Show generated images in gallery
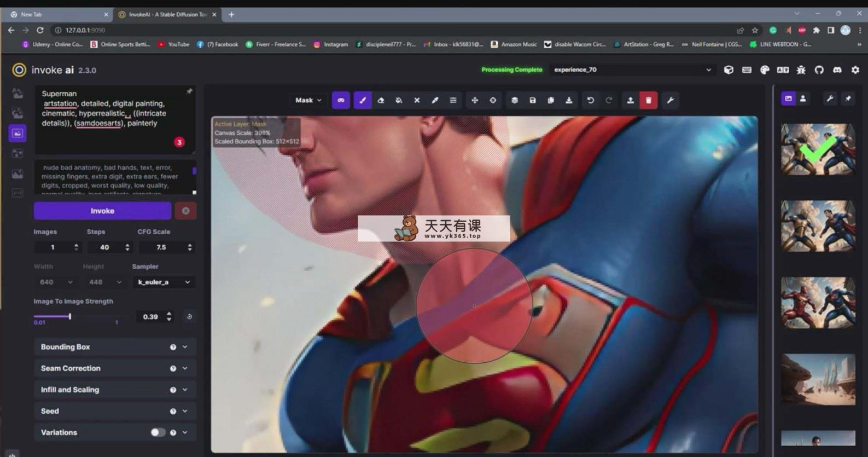The width and height of the screenshot is (868, 457). coord(788,99)
